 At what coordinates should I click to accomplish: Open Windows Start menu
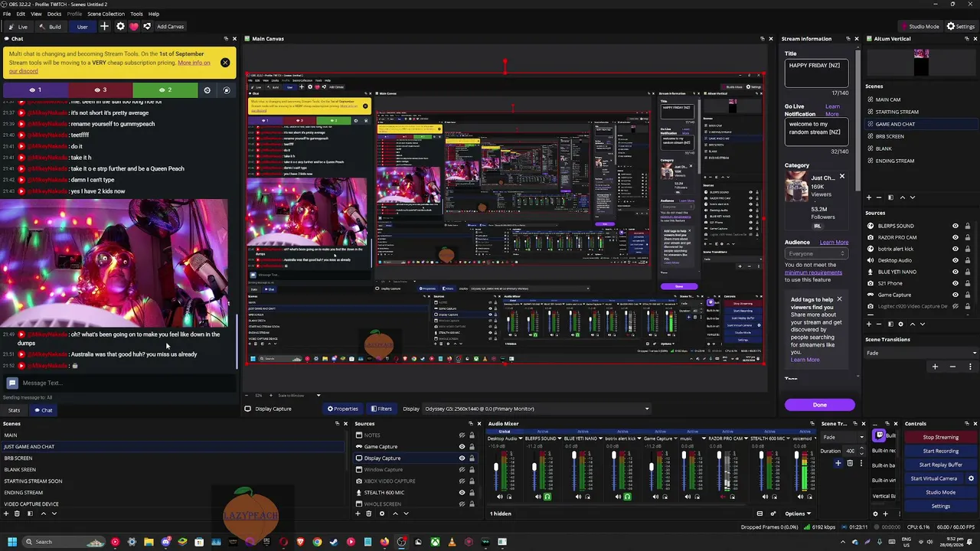coord(11,542)
